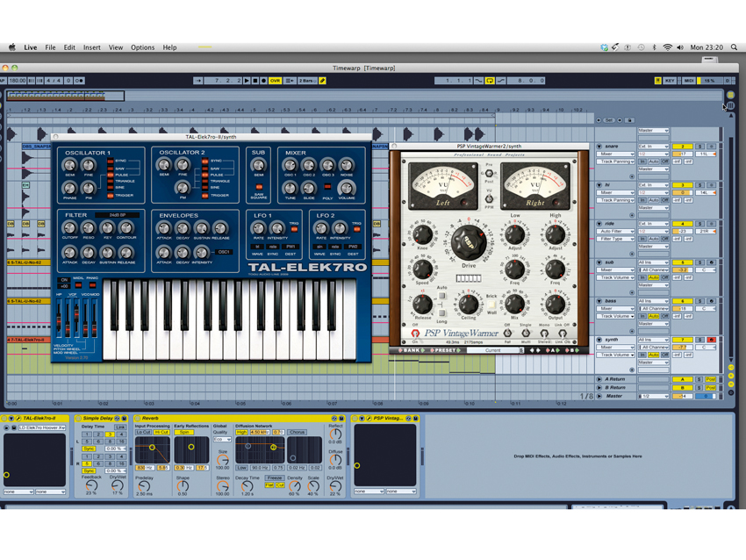The height and width of the screenshot is (560, 746).
Task: Solo the snare track
Action: pos(699,147)
